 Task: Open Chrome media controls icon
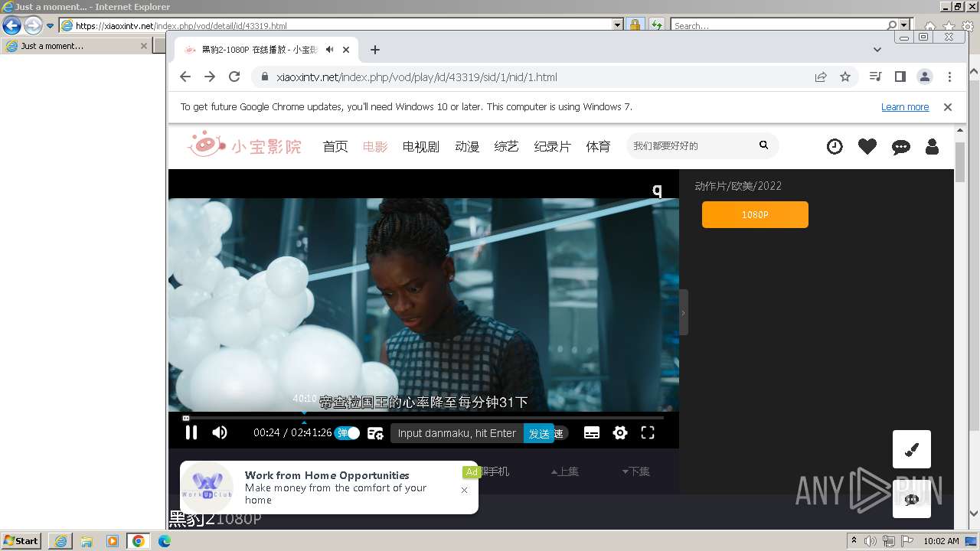coord(876,77)
